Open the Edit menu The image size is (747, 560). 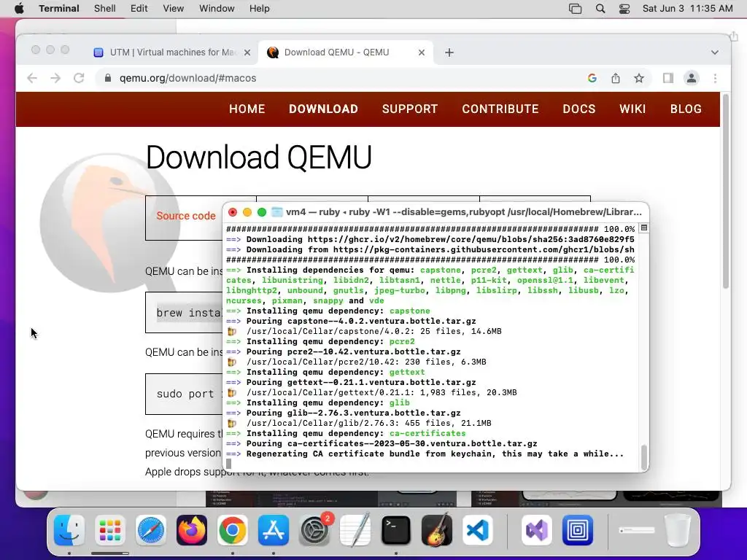click(139, 9)
